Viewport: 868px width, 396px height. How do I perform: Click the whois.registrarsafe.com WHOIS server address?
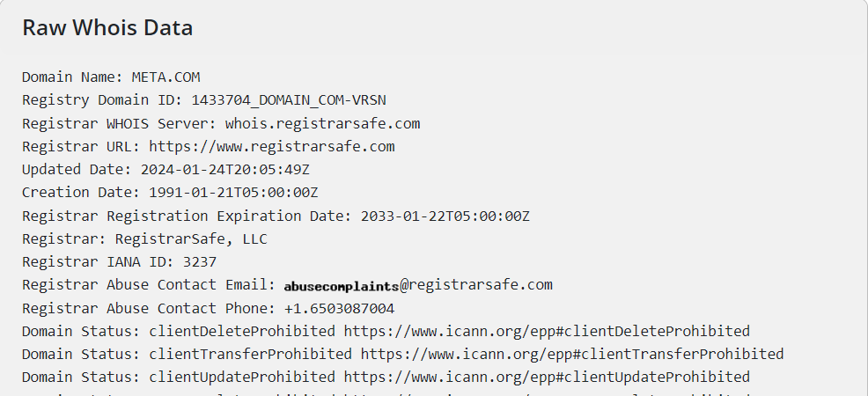pyautogui.click(x=322, y=123)
